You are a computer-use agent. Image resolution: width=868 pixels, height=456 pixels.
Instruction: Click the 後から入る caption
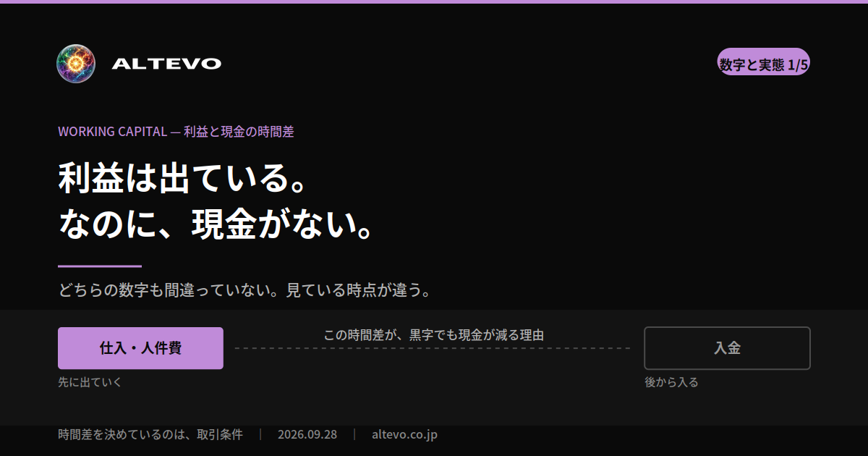(x=671, y=382)
